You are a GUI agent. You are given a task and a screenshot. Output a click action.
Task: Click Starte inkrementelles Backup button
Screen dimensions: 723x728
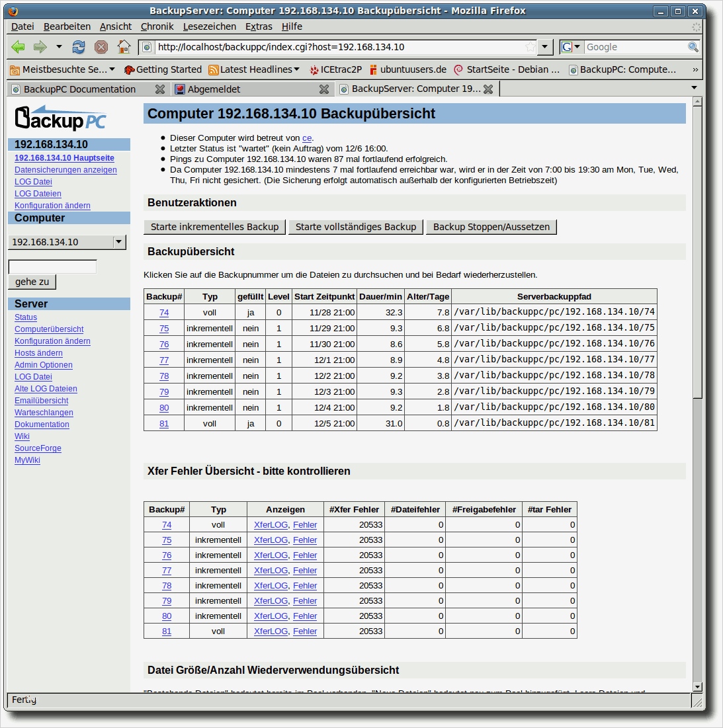214,227
